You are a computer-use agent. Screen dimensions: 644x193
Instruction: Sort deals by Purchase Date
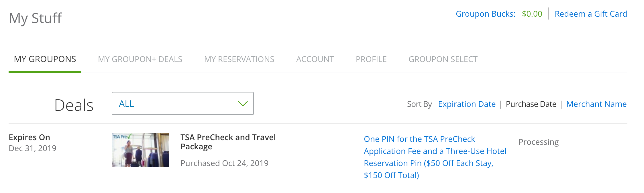point(531,104)
